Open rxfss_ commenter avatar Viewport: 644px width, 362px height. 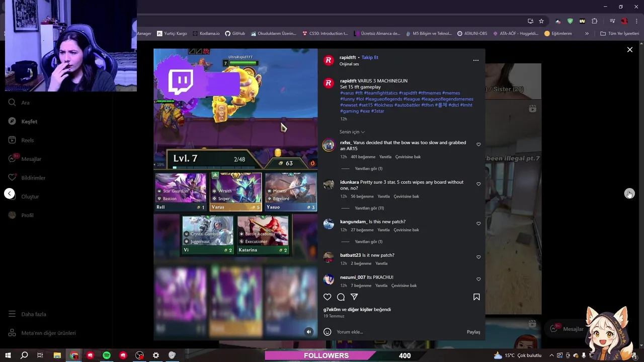click(x=329, y=145)
